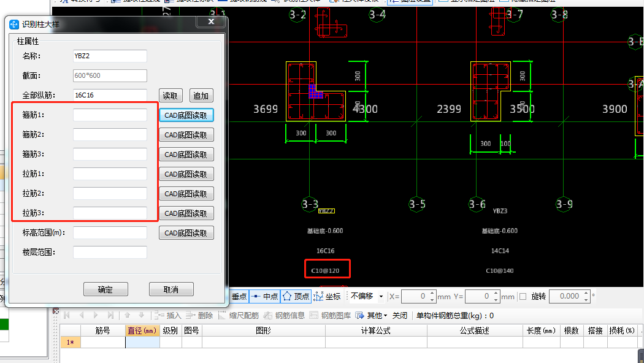Go to last rebar record icon
The image size is (644, 363).
click(110, 315)
